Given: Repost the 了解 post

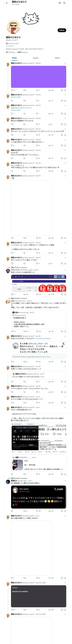Looking at the screenshot, I should point(25,238).
